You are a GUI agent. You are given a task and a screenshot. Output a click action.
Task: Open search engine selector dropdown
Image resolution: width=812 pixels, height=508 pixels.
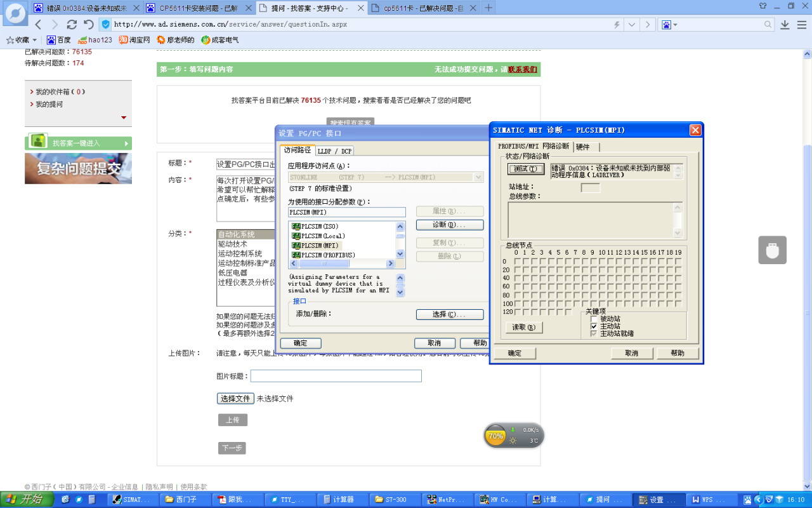676,25
